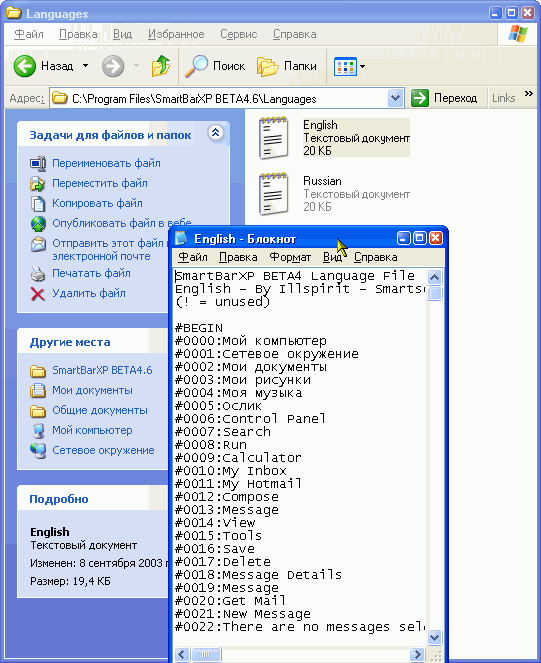Image resolution: width=541 pixels, height=663 pixels.
Task: Select the English text document icon
Action: (274, 138)
